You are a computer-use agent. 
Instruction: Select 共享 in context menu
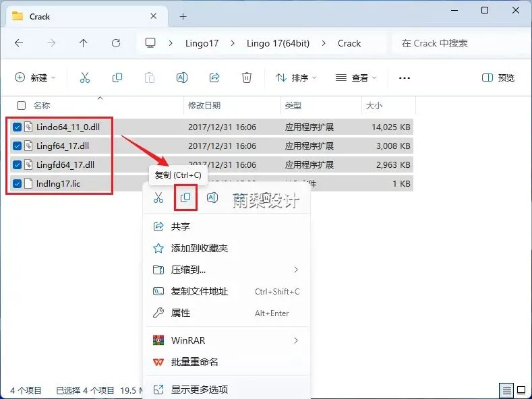pos(227,226)
